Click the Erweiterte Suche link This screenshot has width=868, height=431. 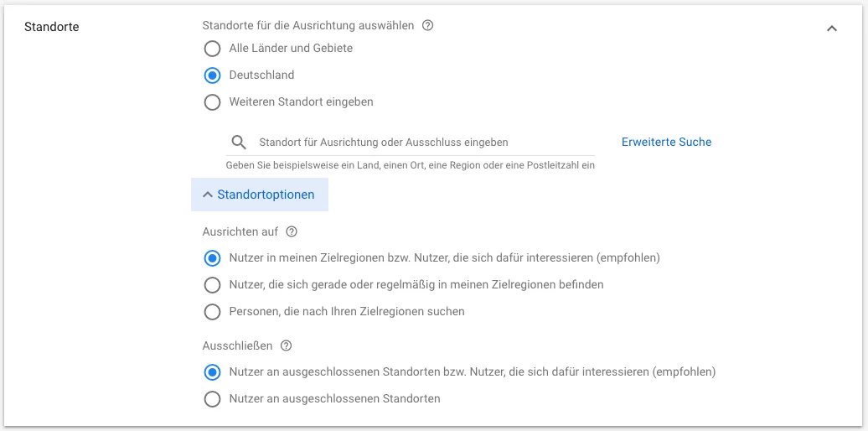pos(667,142)
